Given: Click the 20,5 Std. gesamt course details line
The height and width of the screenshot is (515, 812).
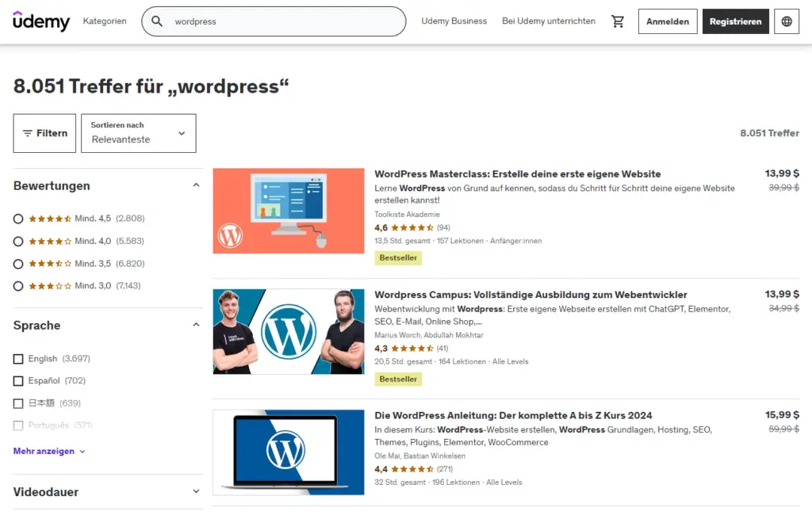Looking at the screenshot, I should pos(451,361).
